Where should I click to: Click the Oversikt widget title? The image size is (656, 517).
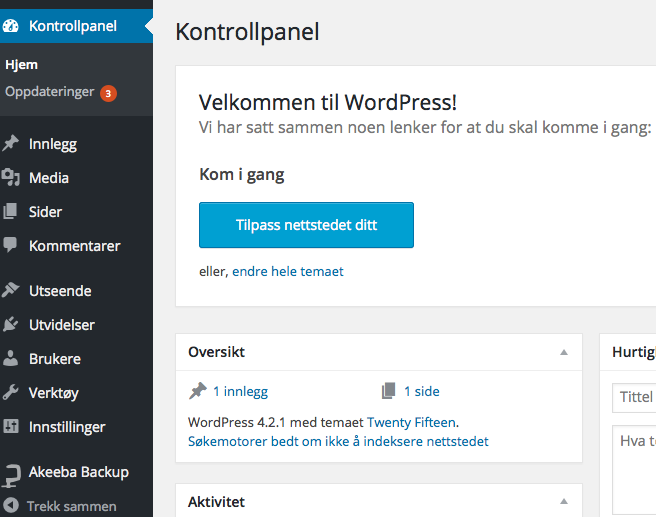pos(216,352)
